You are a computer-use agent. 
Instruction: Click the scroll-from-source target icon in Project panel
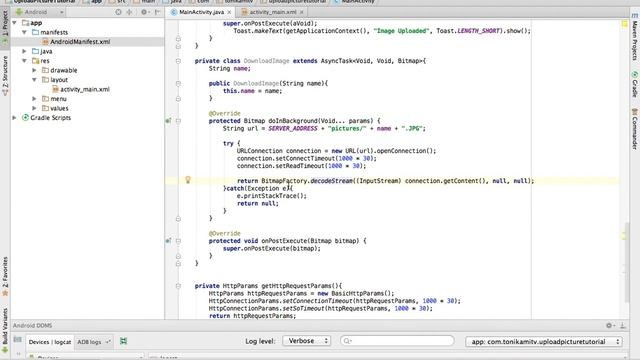click(x=118, y=12)
